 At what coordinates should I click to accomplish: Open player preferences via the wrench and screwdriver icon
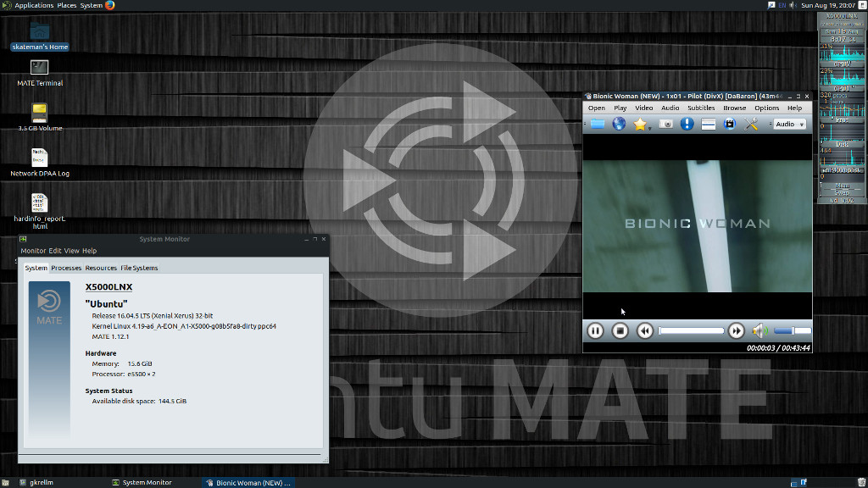point(751,124)
